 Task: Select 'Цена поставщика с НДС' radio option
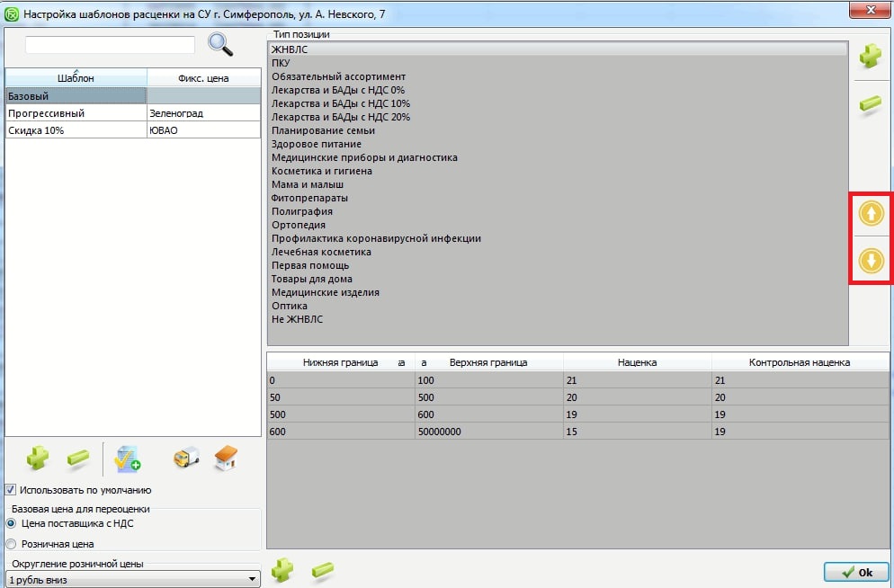click(11, 523)
